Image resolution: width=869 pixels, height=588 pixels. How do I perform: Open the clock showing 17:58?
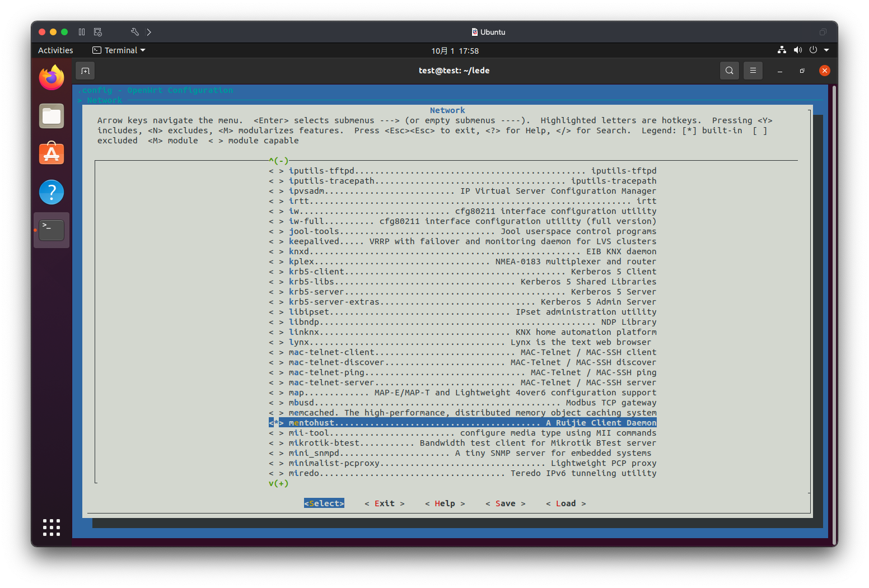click(455, 50)
